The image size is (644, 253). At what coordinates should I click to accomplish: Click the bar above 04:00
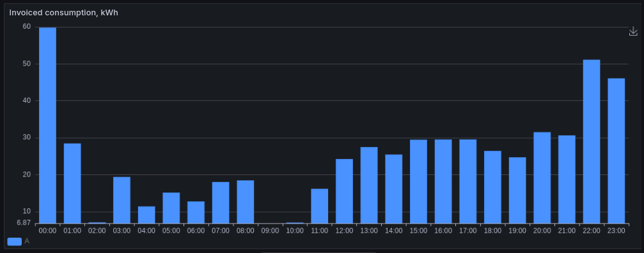click(x=146, y=215)
